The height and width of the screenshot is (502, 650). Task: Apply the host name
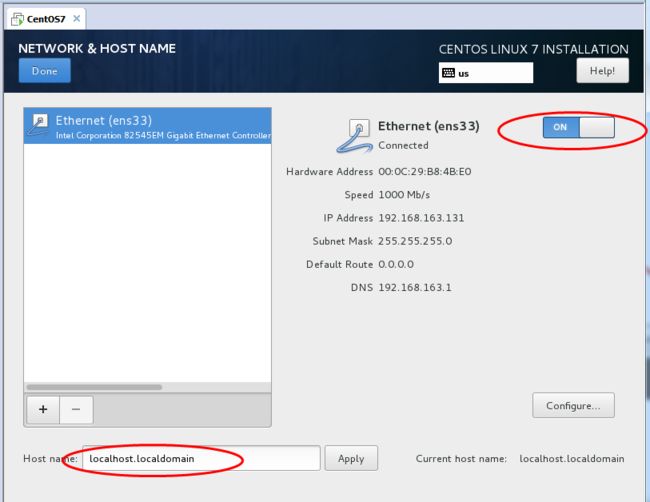(x=351, y=458)
